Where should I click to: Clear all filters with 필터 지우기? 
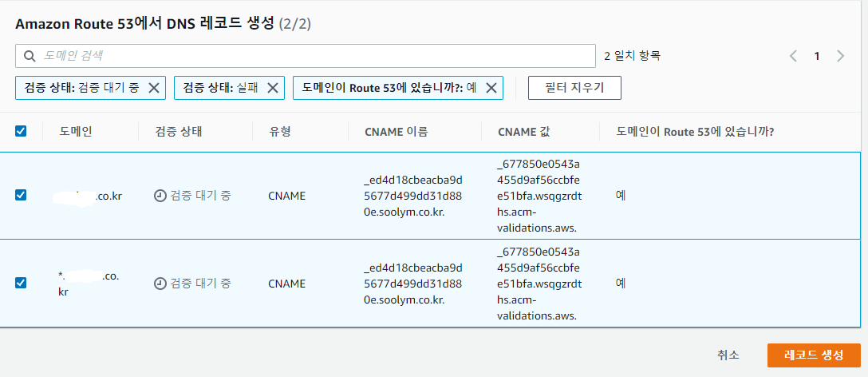coord(574,88)
